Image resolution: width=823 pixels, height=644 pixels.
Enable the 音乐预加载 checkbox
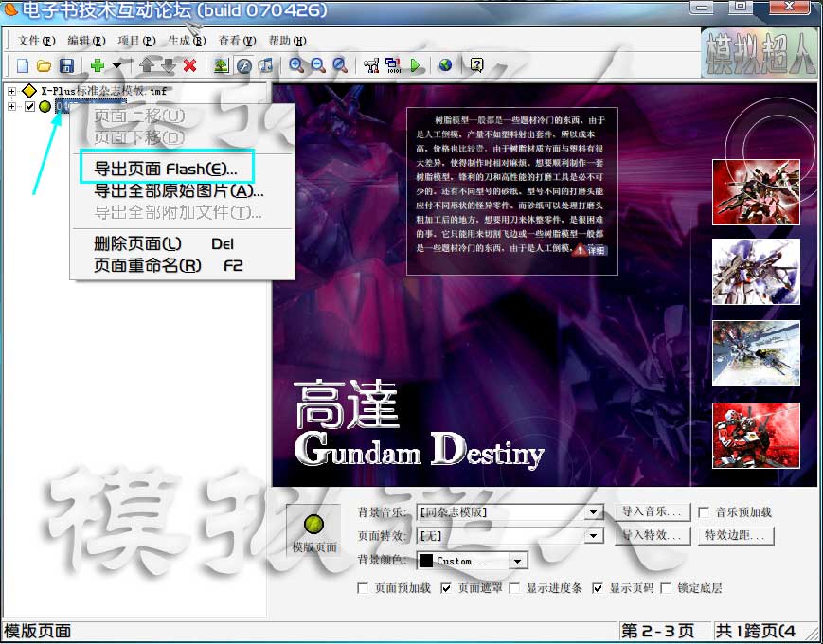pos(704,512)
